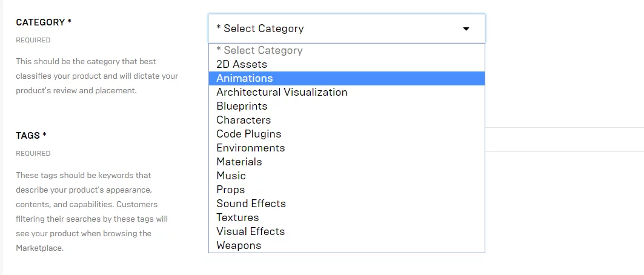Viewport: 644px width, 275px height.
Task: Choose the placeholder Select Category option
Action: (x=259, y=50)
